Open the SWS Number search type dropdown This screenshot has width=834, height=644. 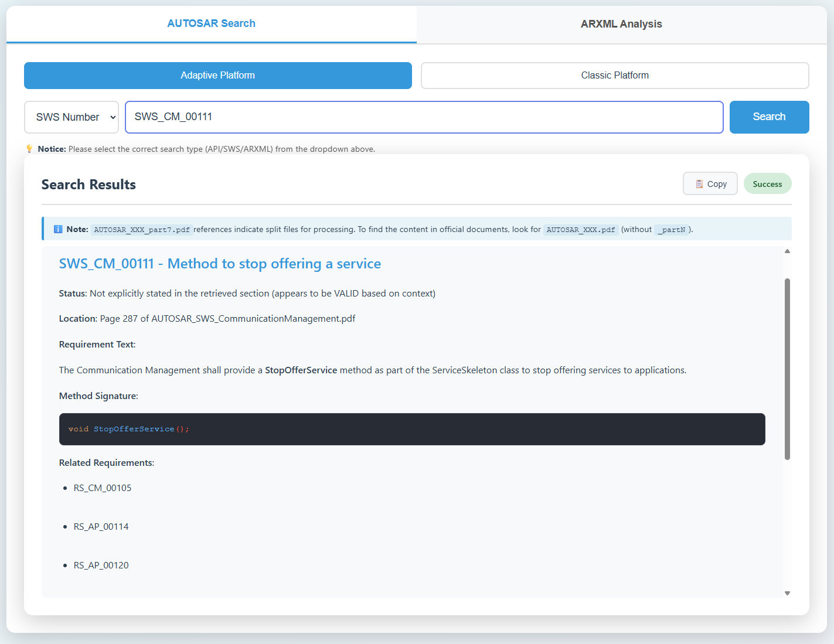point(72,117)
